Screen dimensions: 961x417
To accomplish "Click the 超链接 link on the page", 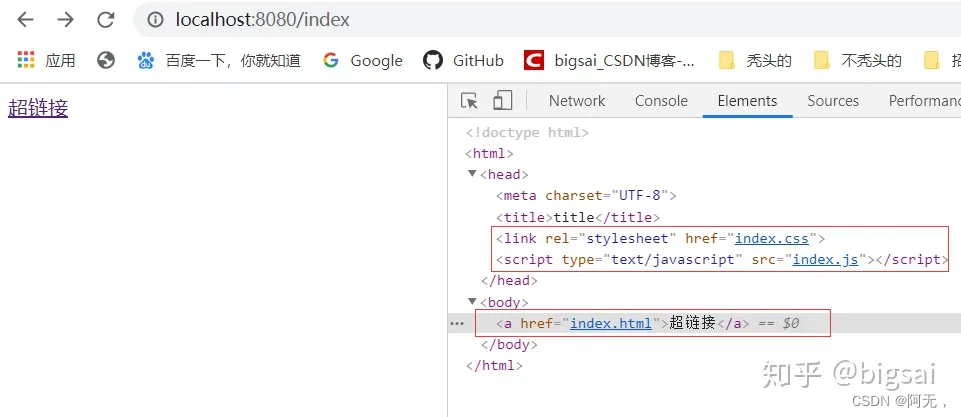I will pos(38,108).
